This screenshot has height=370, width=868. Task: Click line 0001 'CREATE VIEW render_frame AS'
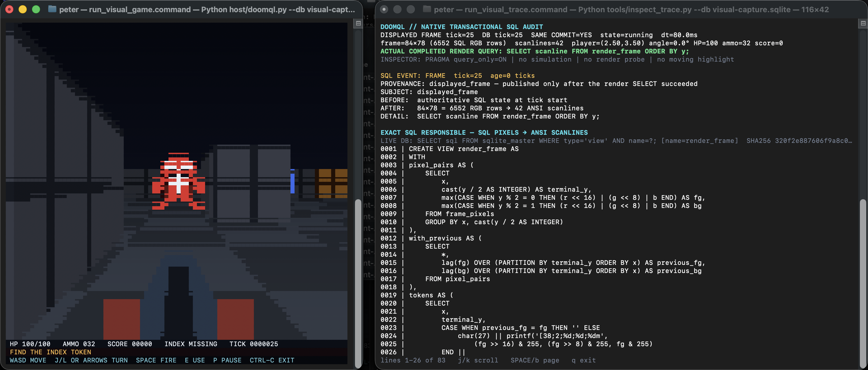coord(449,149)
